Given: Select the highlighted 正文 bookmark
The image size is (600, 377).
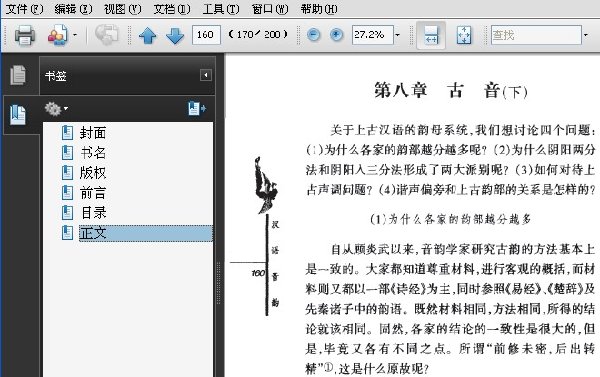Looking at the screenshot, I should pos(146,233).
